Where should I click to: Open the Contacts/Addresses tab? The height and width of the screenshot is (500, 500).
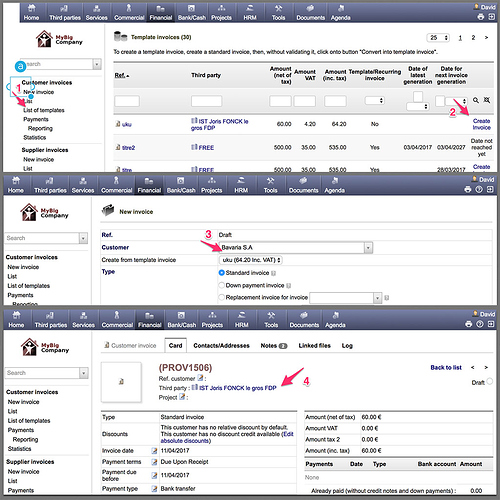coord(221,346)
